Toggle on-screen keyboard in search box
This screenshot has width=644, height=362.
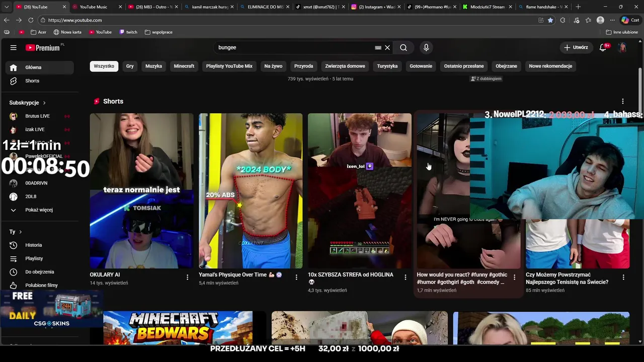click(378, 48)
